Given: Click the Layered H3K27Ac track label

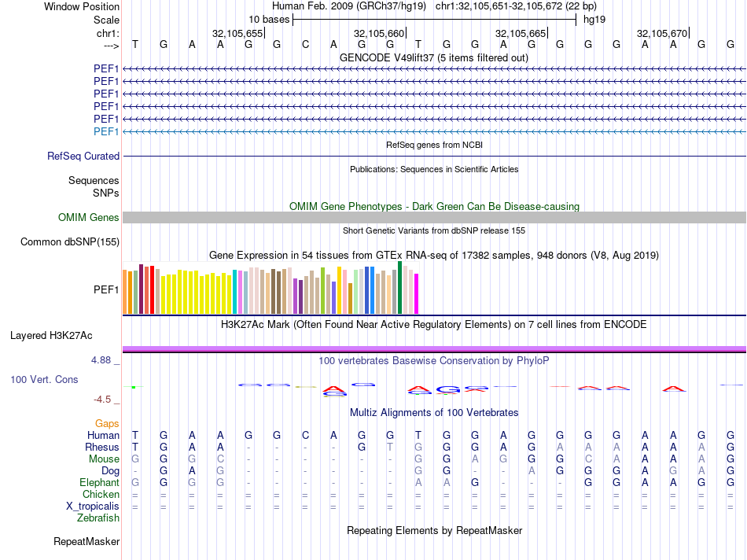Looking at the screenshot, I should click(x=51, y=336).
